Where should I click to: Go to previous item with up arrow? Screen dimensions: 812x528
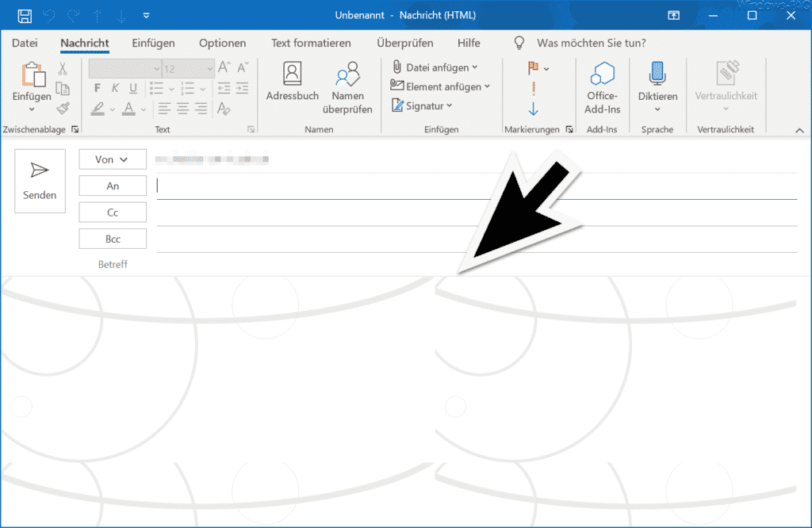(x=98, y=16)
